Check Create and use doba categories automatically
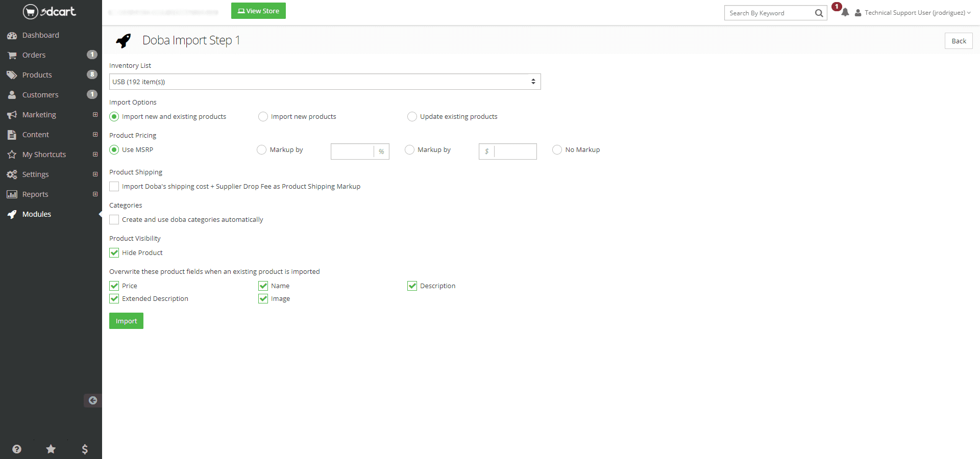 tap(114, 220)
